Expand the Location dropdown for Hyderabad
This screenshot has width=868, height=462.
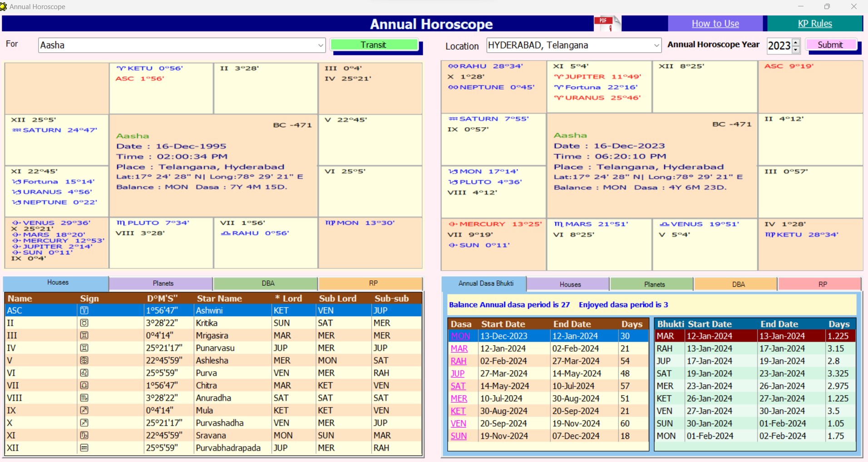(x=656, y=45)
